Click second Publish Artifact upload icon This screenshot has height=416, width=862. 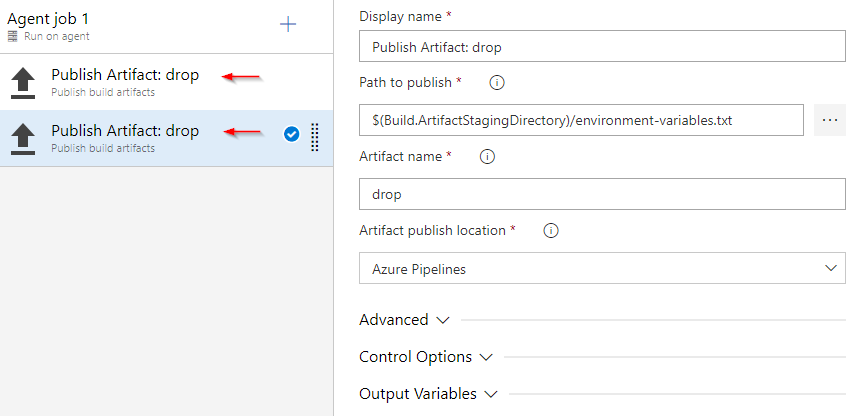coord(22,138)
